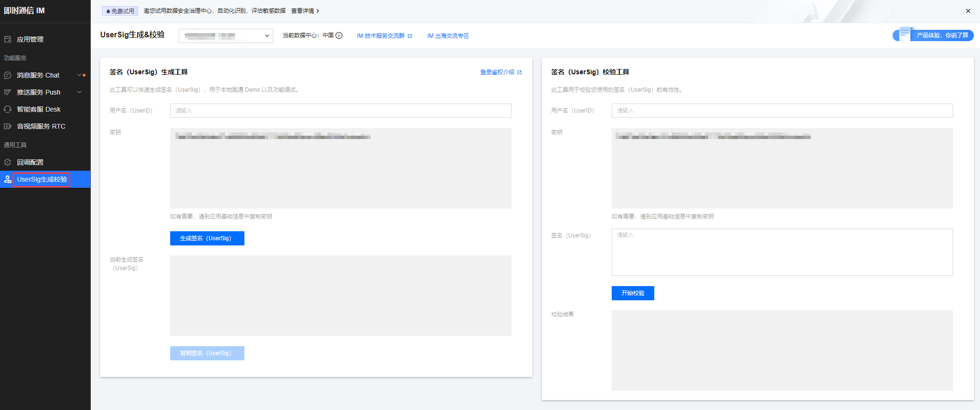Click the 智能客服 Desk headset icon
Image resolution: width=980 pixels, height=410 pixels.
(x=8, y=109)
